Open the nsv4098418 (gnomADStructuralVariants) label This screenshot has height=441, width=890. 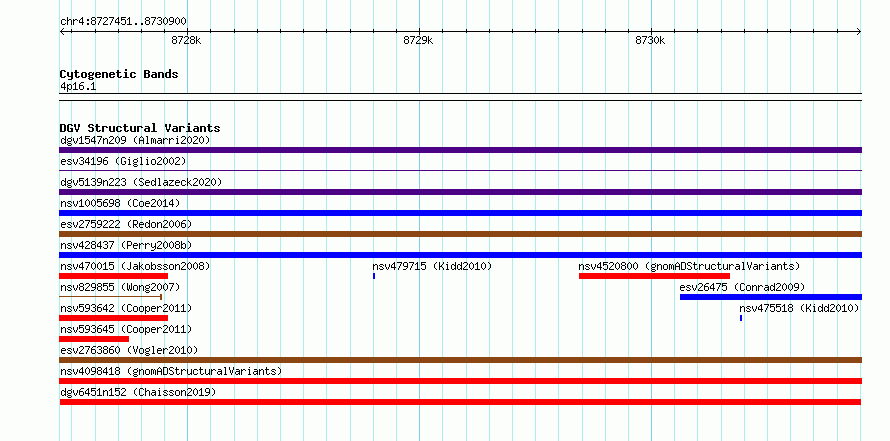click(171, 371)
